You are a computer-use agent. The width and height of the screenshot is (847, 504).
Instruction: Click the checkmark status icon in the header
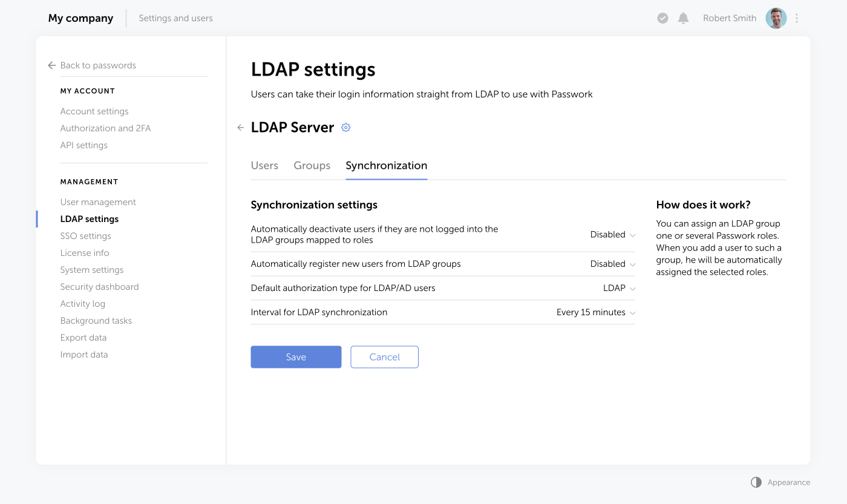(x=662, y=18)
